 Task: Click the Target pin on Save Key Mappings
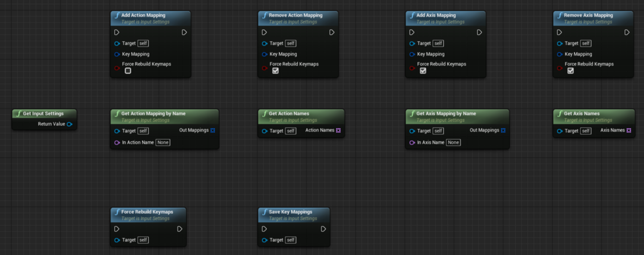[265, 240]
